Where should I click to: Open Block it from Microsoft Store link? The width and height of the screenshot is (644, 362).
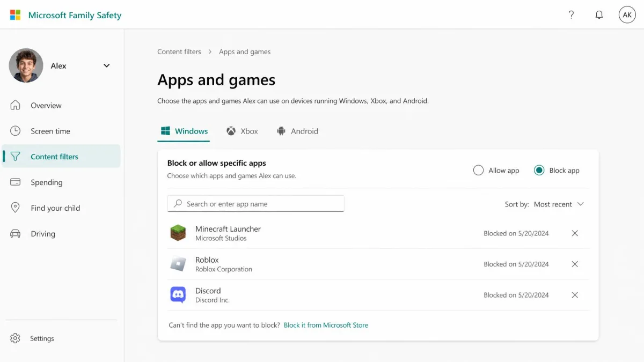point(326,325)
